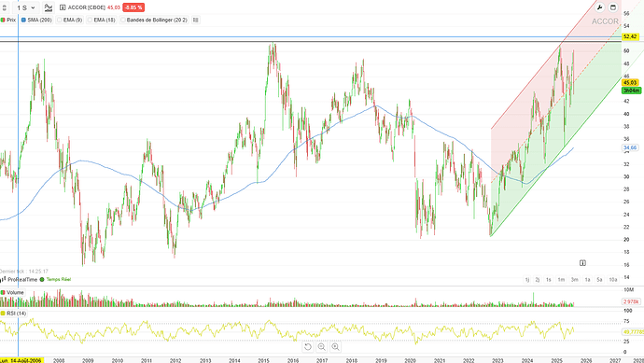The image size is (644, 363).
Task: Click the info icon beside ACCOR [CBOE]
Action: [63, 7]
